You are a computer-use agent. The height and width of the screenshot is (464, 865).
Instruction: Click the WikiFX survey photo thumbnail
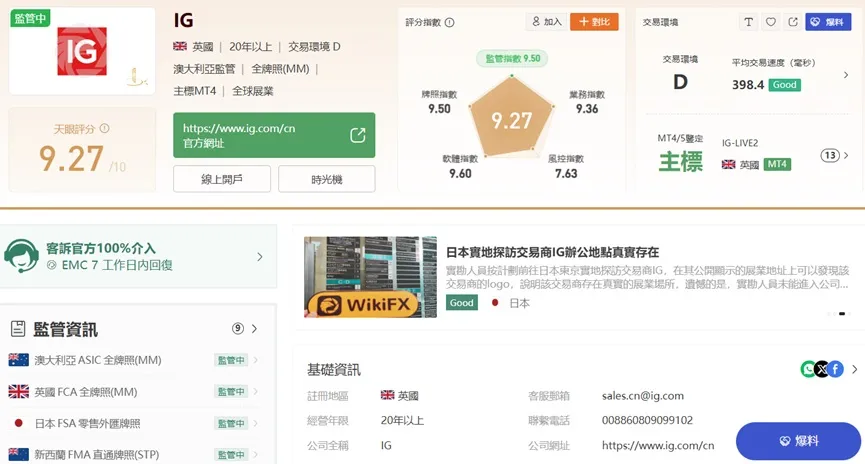point(370,277)
